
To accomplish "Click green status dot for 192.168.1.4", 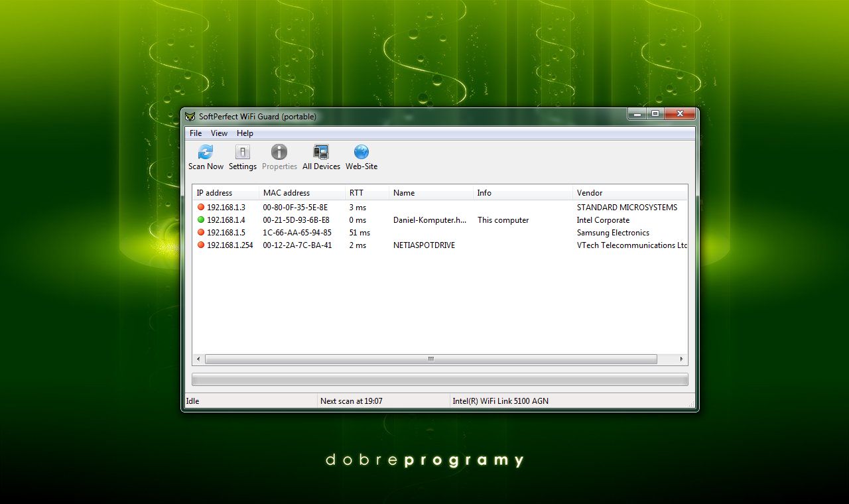I will (201, 220).
